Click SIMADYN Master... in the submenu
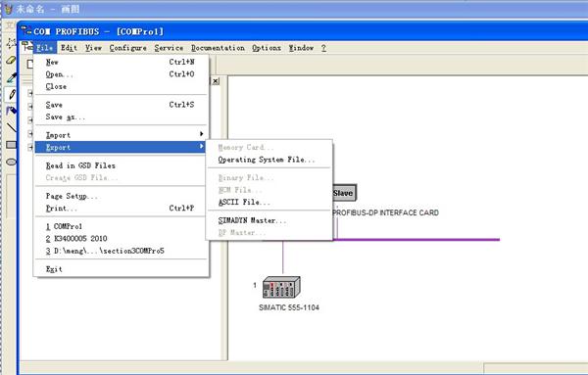This screenshot has width=588, height=375. pyautogui.click(x=252, y=220)
